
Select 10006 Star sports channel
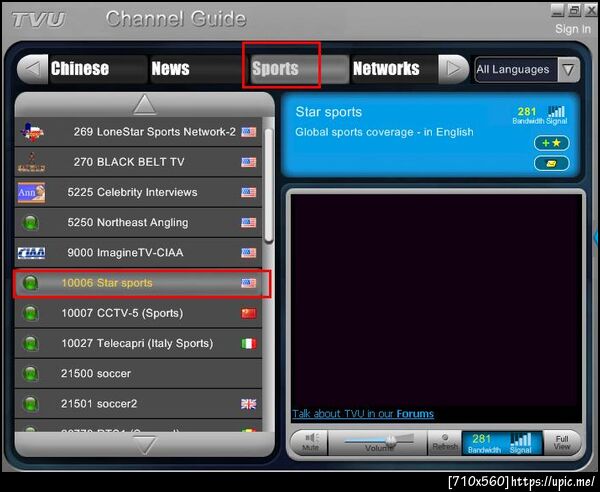click(x=138, y=283)
